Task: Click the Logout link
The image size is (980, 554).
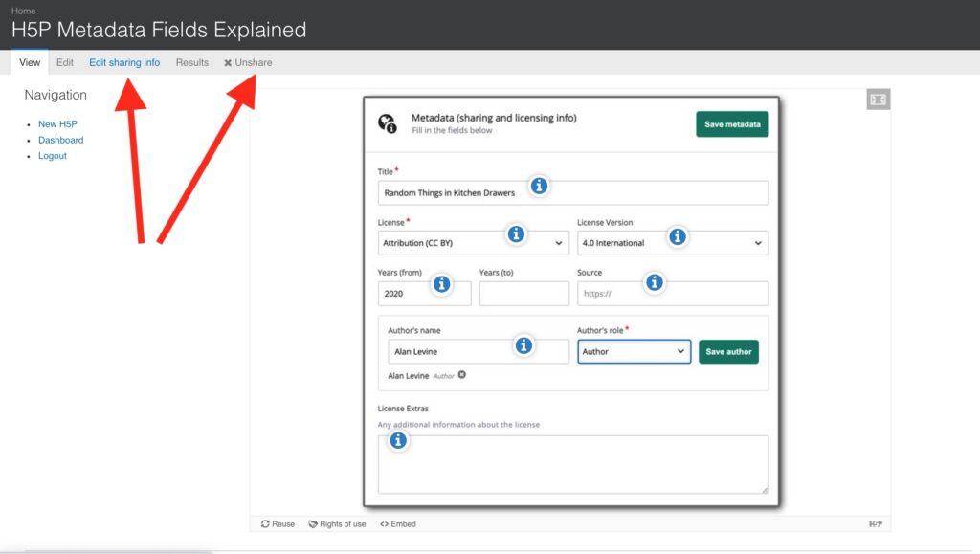Action: (53, 156)
